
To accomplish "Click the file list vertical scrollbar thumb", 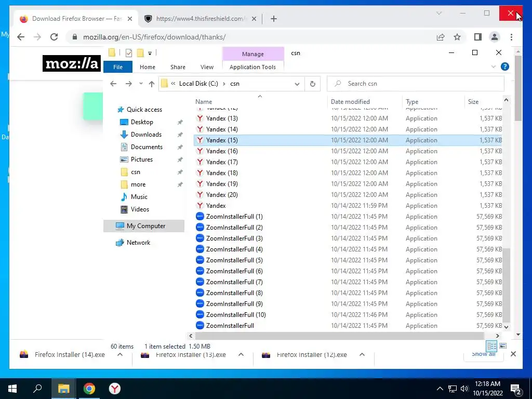I will coord(506,285).
